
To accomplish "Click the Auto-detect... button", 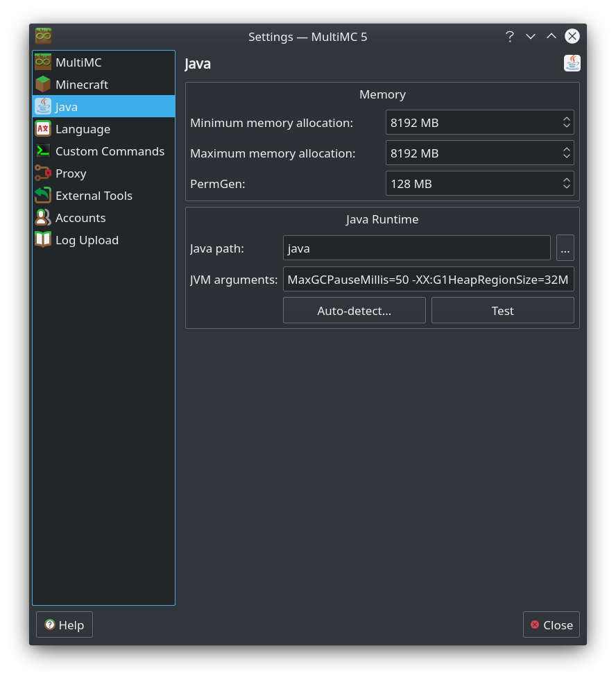I will (x=354, y=311).
